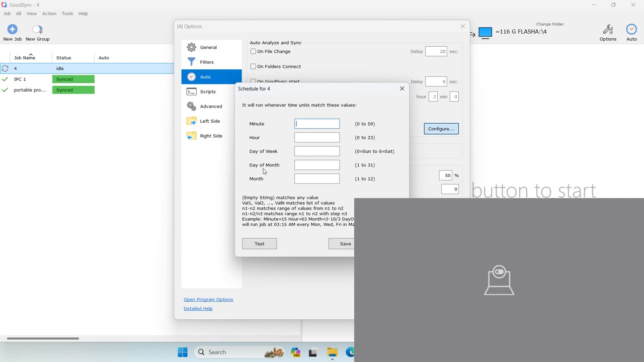Open the View menu
This screenshot has width=644, height=362.
[x=32, y=14]
